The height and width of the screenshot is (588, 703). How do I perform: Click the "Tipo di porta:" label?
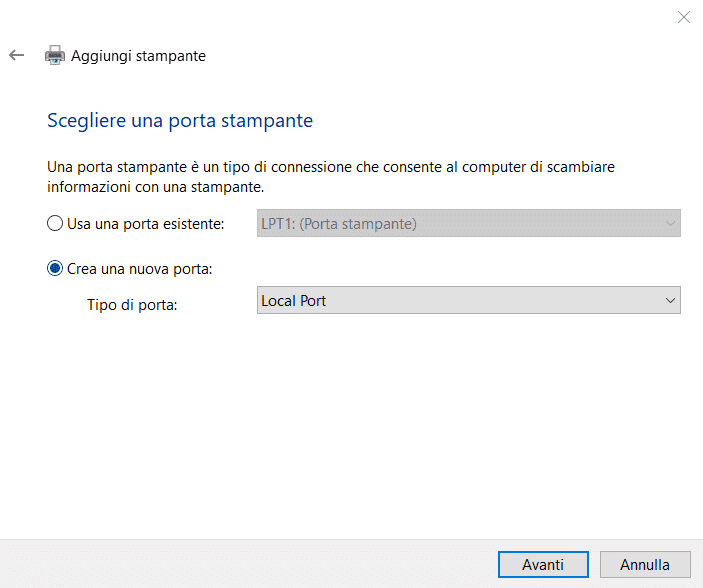point(132,304)
